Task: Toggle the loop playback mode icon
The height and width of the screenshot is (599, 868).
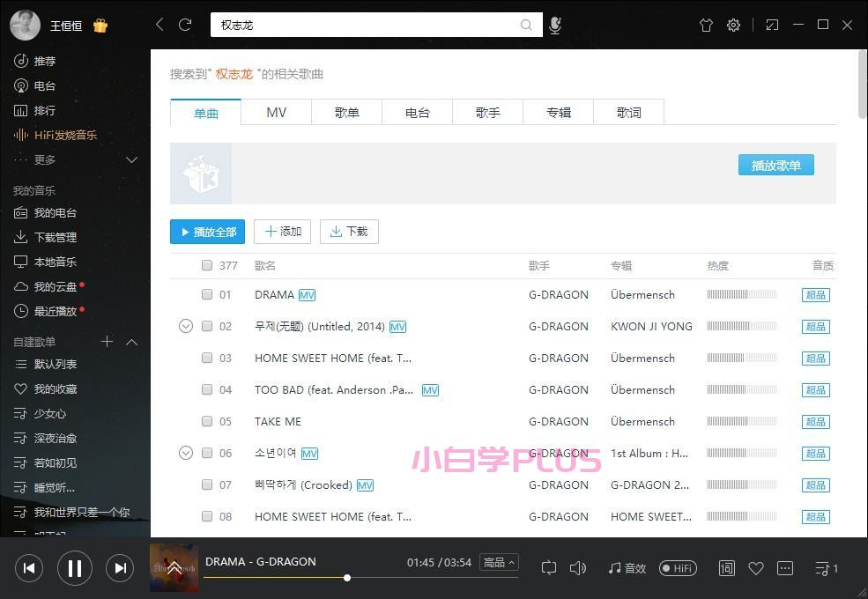Action: pyautogui.click(x=549, y=568)
